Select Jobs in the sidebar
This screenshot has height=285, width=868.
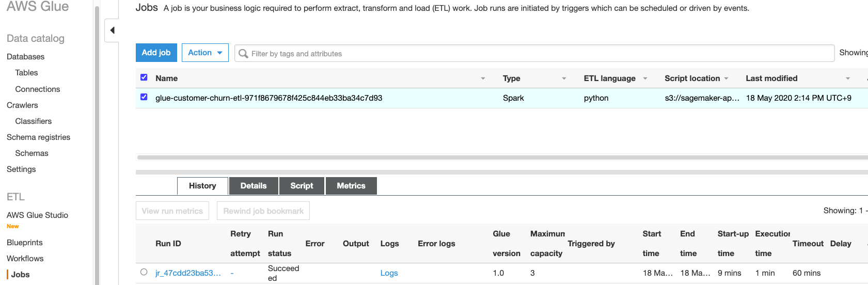20,275
